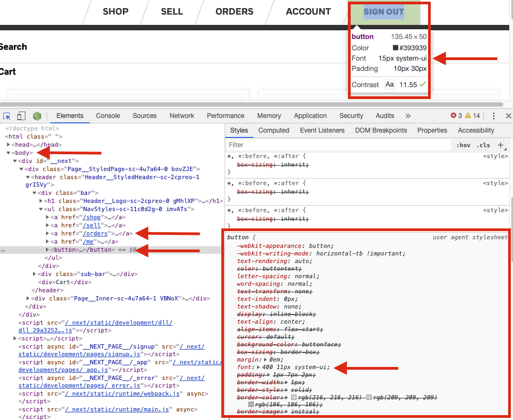This screenshot has width=513, height=420.
Task: Click the /shop href link in DOM
Action: pos(91,217)
